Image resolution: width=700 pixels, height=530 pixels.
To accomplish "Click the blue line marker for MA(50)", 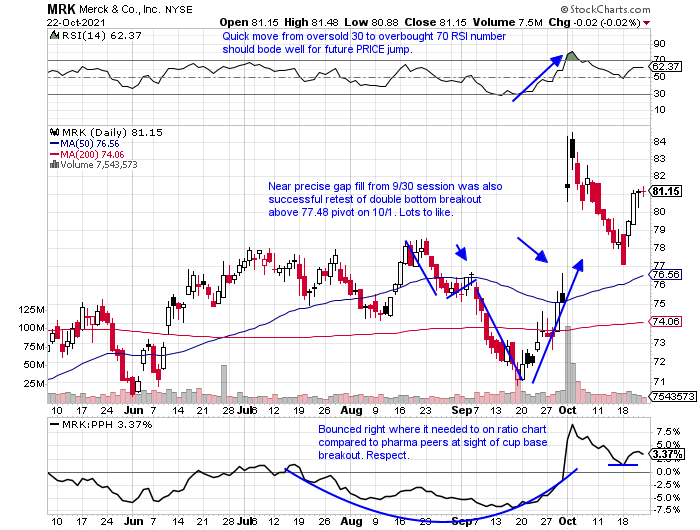I will (x=54, y=144).
